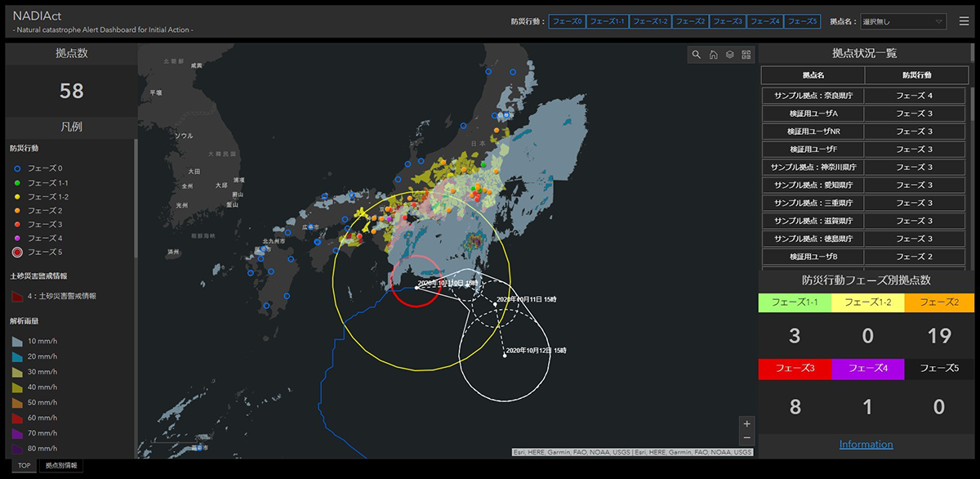This screenshot has width=980, height=479.
Task: Click the home extent icon on the map
Action: (713, 55)
